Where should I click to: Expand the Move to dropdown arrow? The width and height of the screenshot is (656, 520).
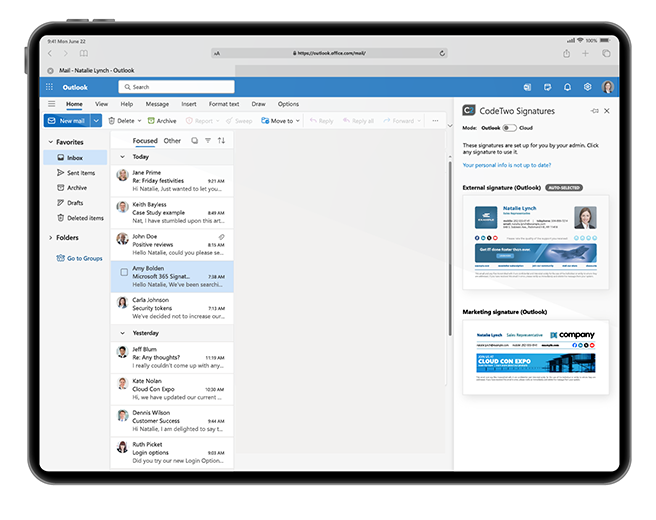pos(297,121)
